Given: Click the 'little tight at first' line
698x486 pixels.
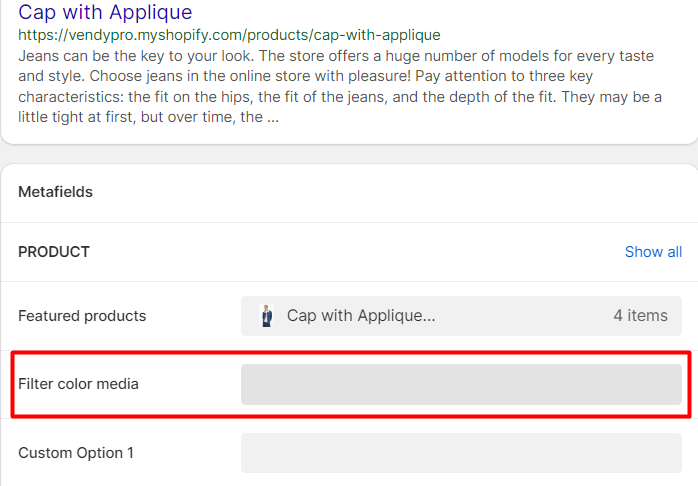Looking at the screenshot, I should (x=149, y=117).
